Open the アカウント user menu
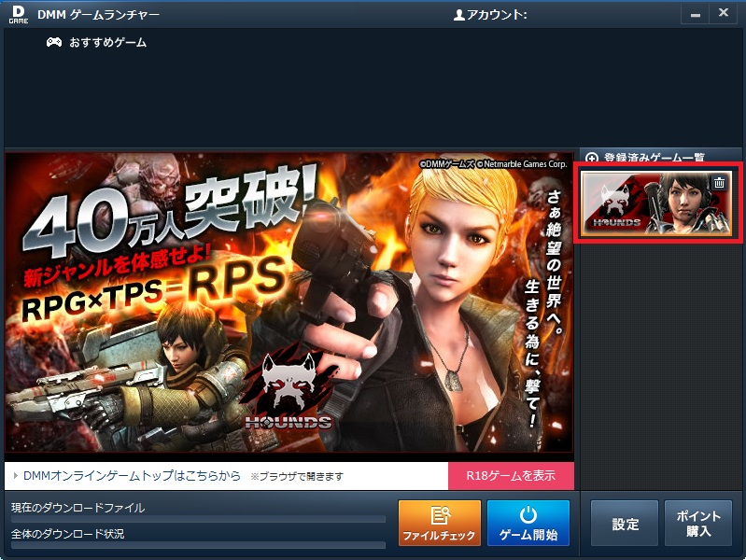746x560 pixels. tap(490, 15)
